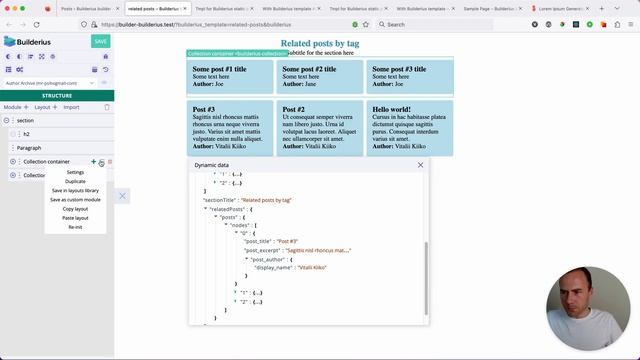Click the Collection container label on canvas
Screen dimensions: 640x360
click(238, 53)
